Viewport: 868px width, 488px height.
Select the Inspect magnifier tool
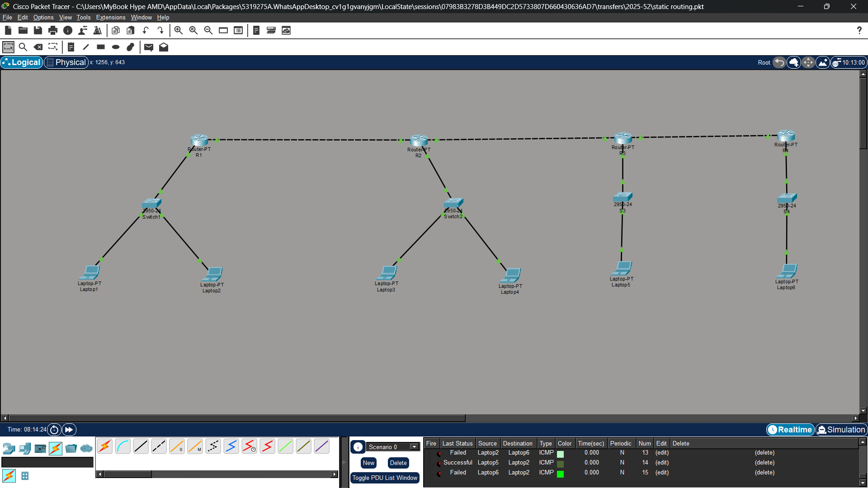click(23, 47)
